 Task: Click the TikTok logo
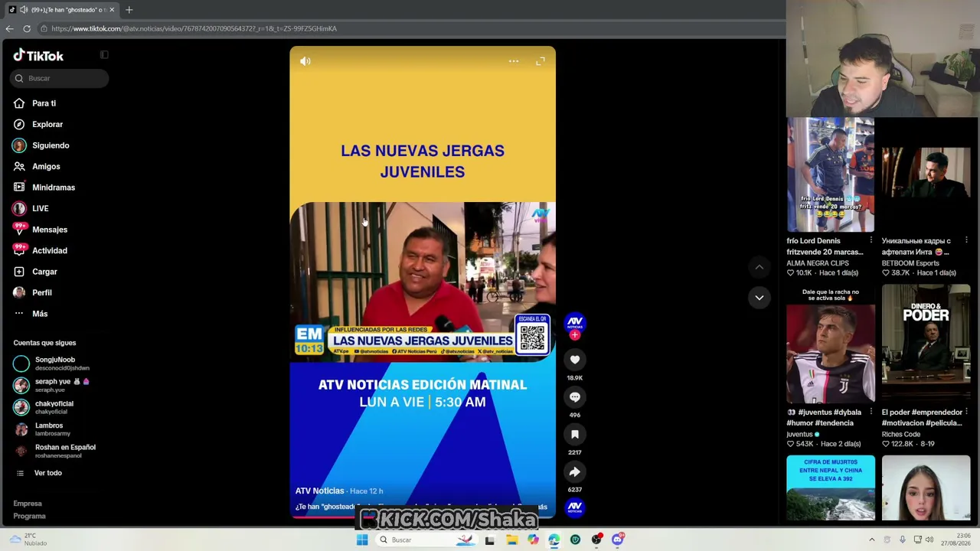pos(38,55)
